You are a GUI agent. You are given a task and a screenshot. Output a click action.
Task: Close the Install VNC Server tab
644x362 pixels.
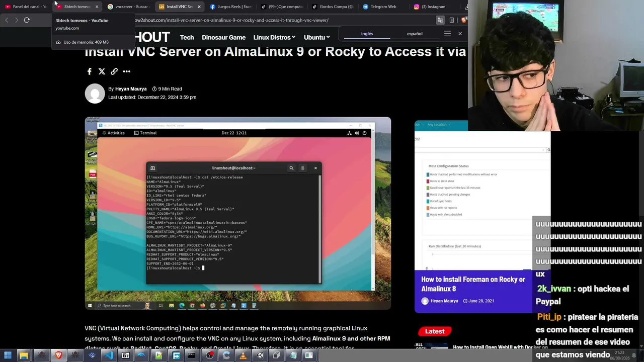[x=199, y=7]
